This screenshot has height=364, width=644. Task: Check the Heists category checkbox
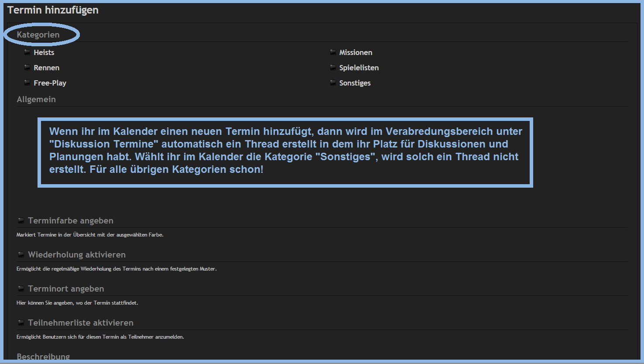coord(27,52)
